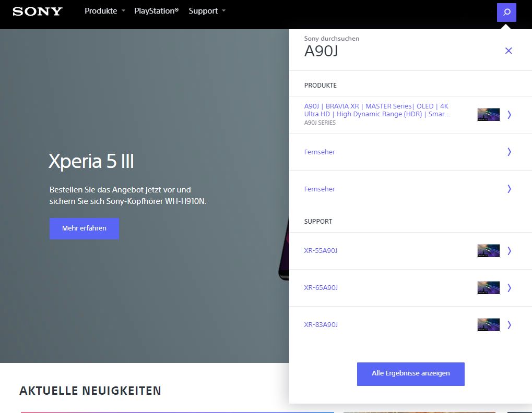
Task: Click the magnifier search icon button
Action: tap(506, 12)
